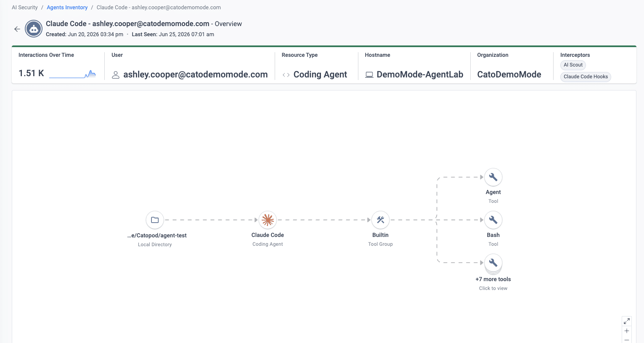Click the Coding Agent code brackets icon
Image resolution: width=644 pixels, height=343 pixels.
(286, 75)
